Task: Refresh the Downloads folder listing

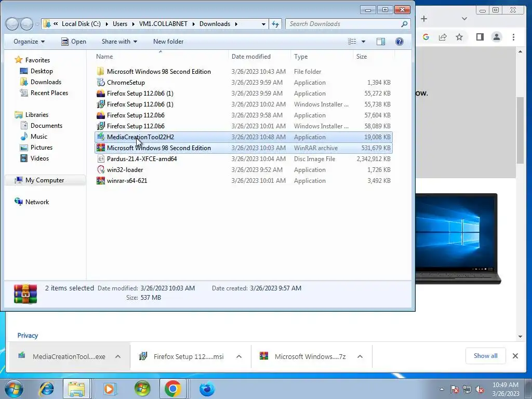Action: point(275,24)
